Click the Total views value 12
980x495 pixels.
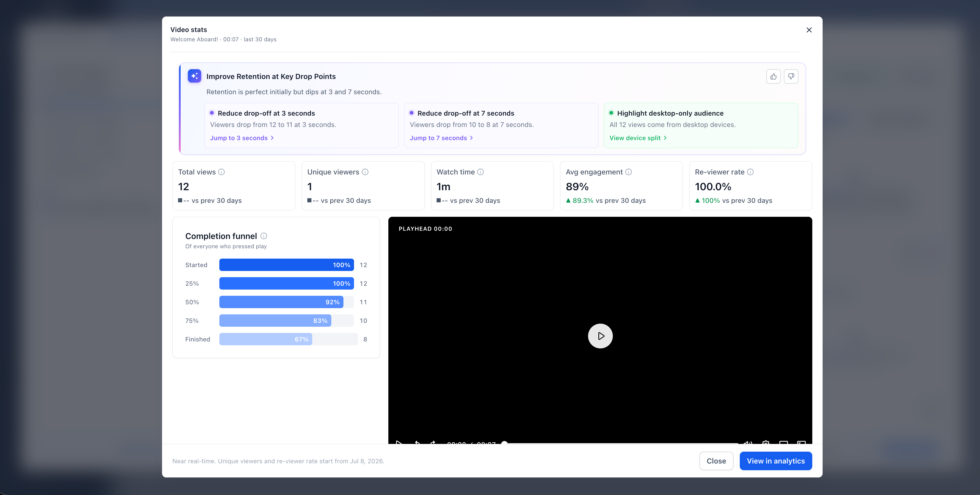coord(183,187)
